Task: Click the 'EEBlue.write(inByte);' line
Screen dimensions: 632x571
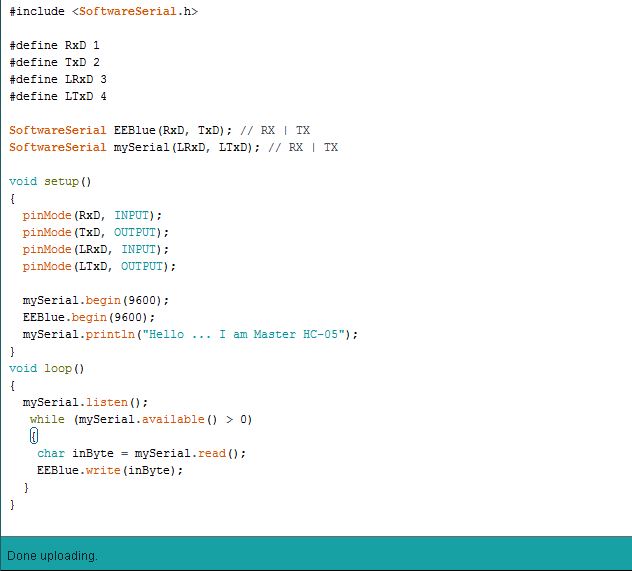Action: [110, 470]
